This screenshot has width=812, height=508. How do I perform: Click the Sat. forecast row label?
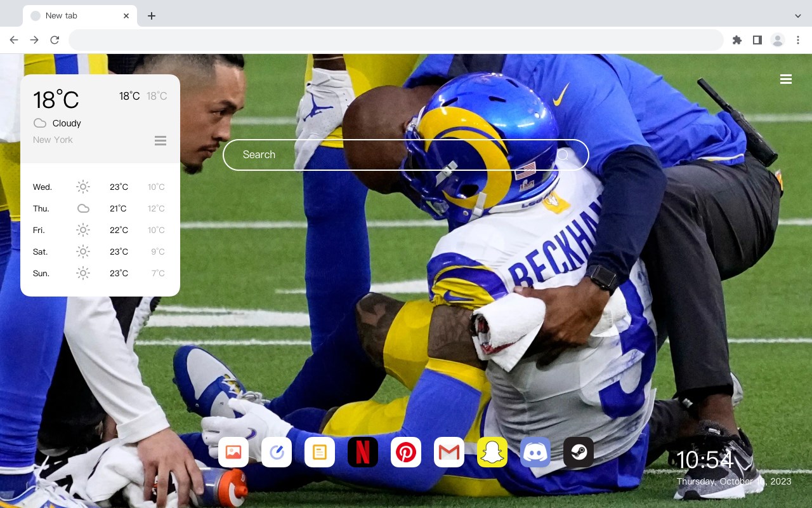pos(41,251)
